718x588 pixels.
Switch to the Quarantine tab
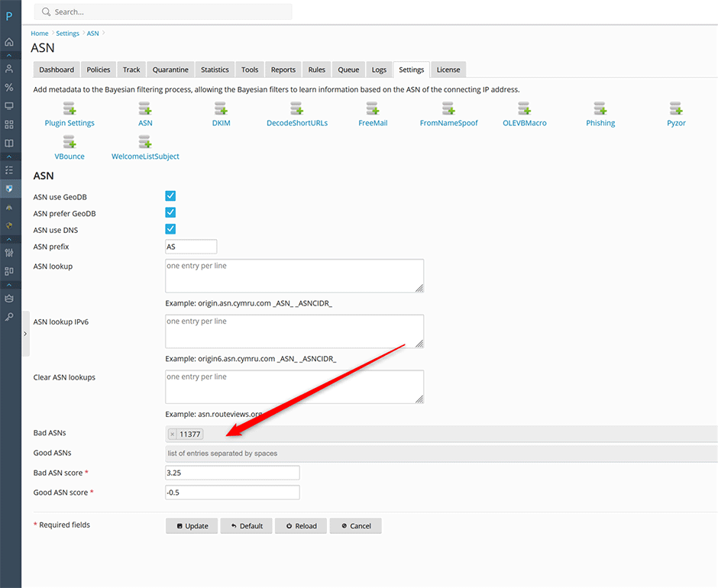click(170, 69)
